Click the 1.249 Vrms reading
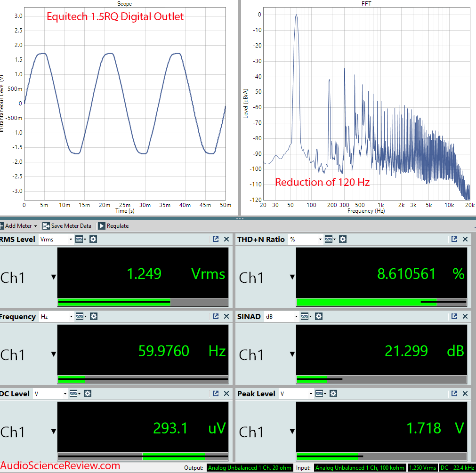Image resolution: width=476 pixels, height=473 pixels. click(x=176, y=274)
